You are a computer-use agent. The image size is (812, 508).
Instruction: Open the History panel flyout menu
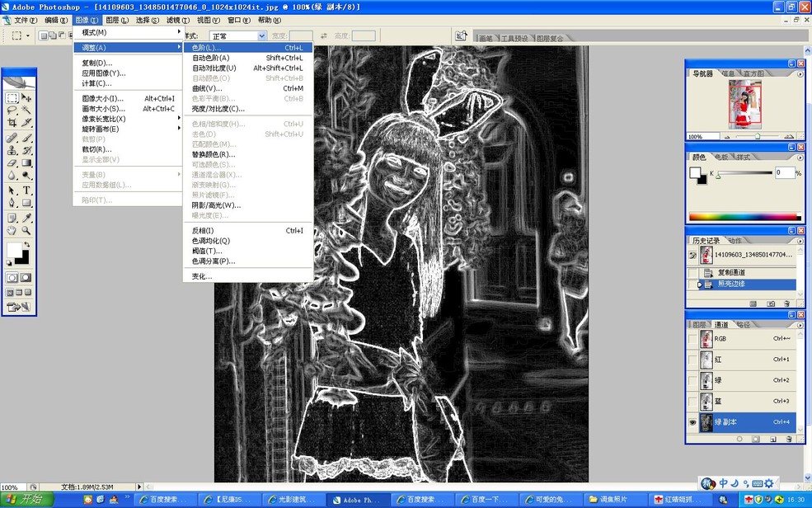800,241
